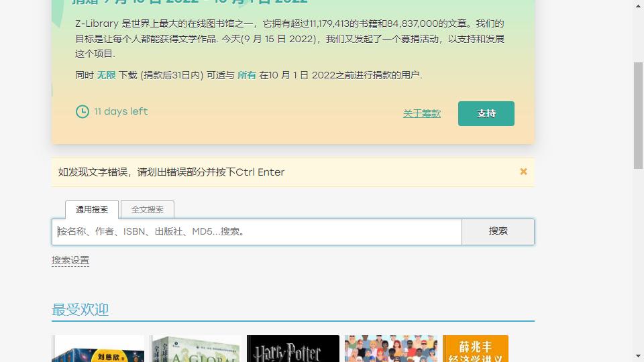Focus the book search input field
The height and width of the screenshot is (362, 644).
click(257, 232)
